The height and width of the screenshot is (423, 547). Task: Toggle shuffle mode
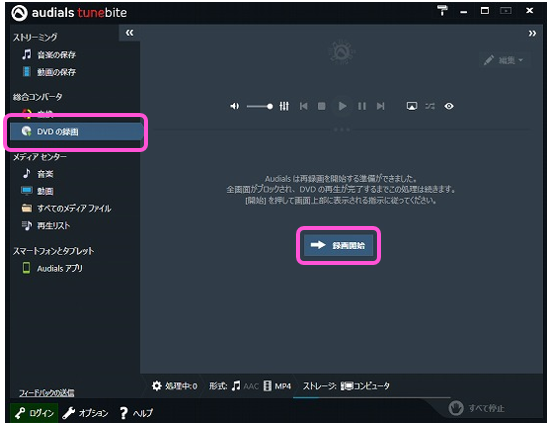tap(430, 106)
